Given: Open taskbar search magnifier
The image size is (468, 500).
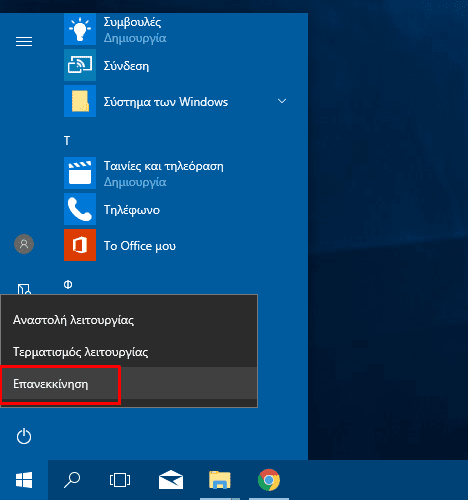Looking at the screenshot, I should (x=72, y=480).
